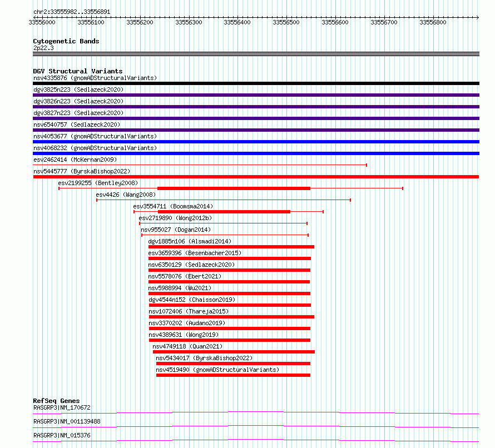Click the dgv3825n223 (Sedlazeck2020) label

pyautogui.click(x=78, y=89)
